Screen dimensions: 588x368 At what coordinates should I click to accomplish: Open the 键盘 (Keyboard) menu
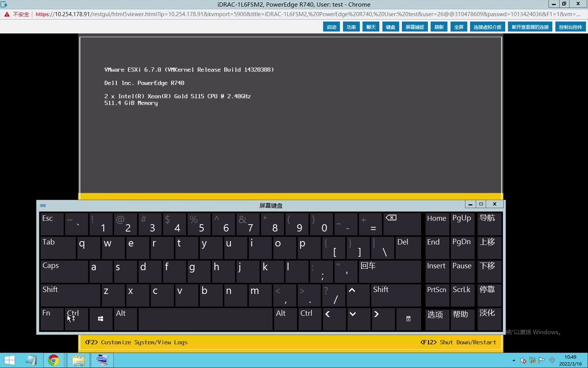(390, 27)
